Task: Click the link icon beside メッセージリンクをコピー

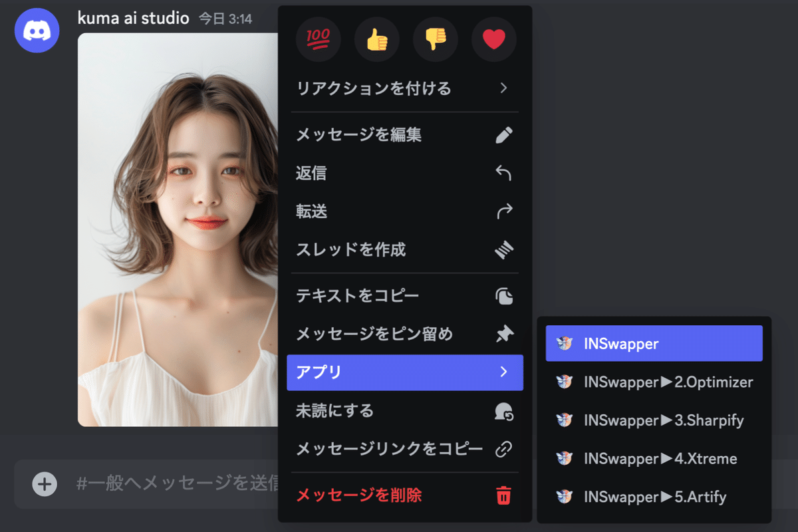Action: pyautogui.click(x=503, y=450)
